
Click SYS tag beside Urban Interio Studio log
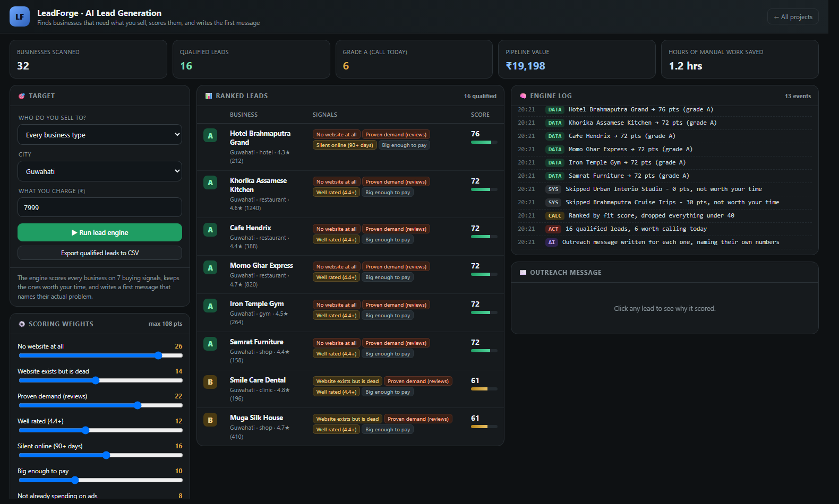[553, 189]
